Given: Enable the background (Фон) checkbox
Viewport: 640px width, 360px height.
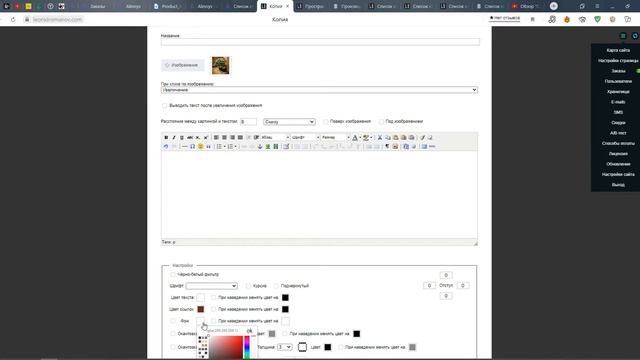Looking at the screenshot, I should pyautogui.click(x=173, y=321).
